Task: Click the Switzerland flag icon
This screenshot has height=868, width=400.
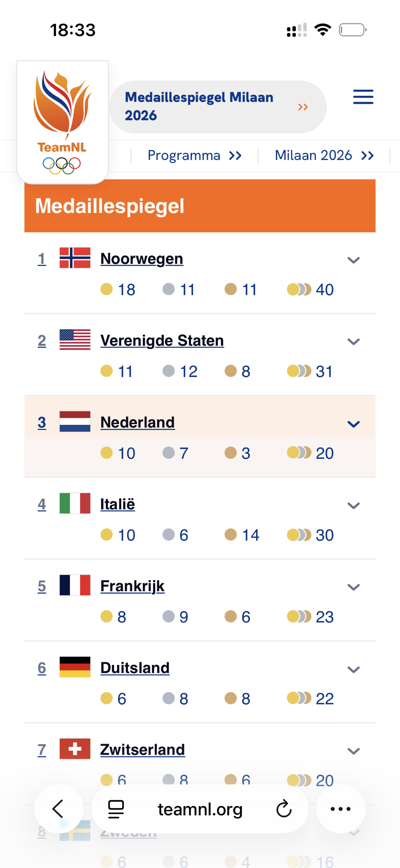Action: click(75, 749)
